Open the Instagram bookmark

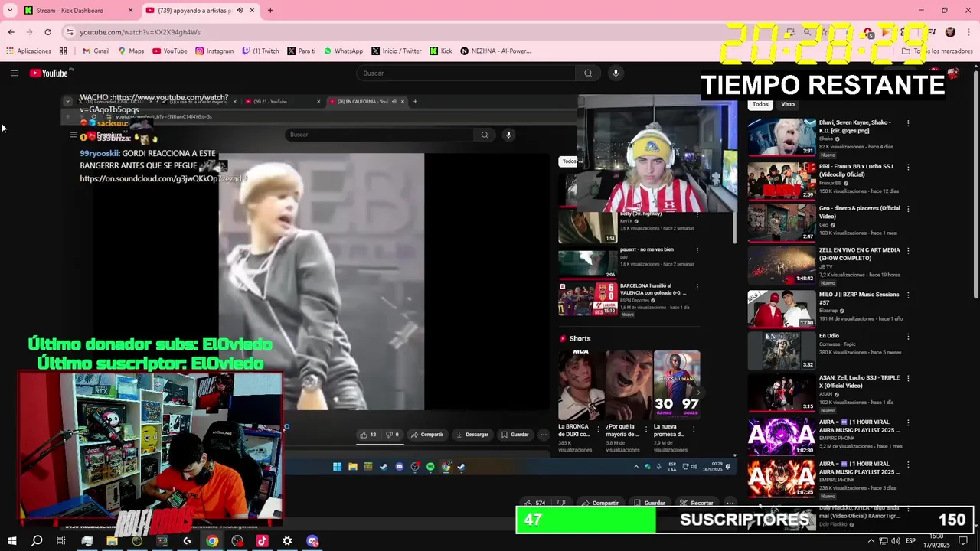[214, 51]
